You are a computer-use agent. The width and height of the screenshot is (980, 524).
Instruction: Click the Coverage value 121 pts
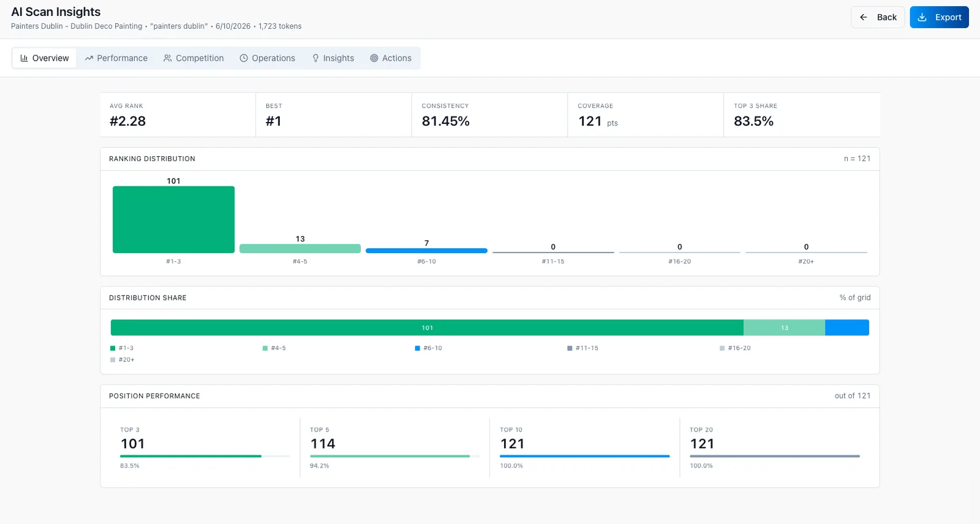tap(598, 121)
